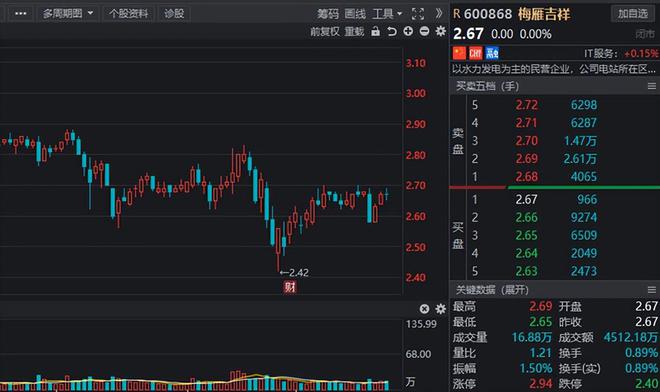
Task: Click the blue 融 badge icon
Action: coord(492,53)
